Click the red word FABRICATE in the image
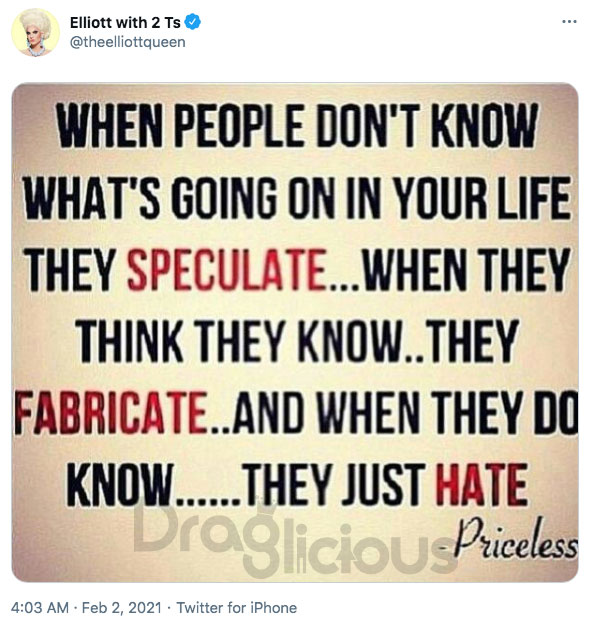This screenshot has height=628, width=591. pyautogui.click(x=111, y=413)
